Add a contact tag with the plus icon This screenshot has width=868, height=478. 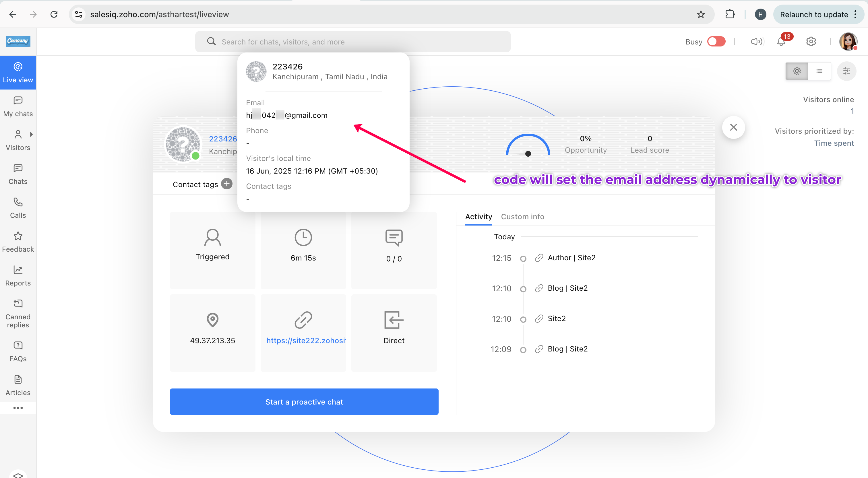pos(227,184)
